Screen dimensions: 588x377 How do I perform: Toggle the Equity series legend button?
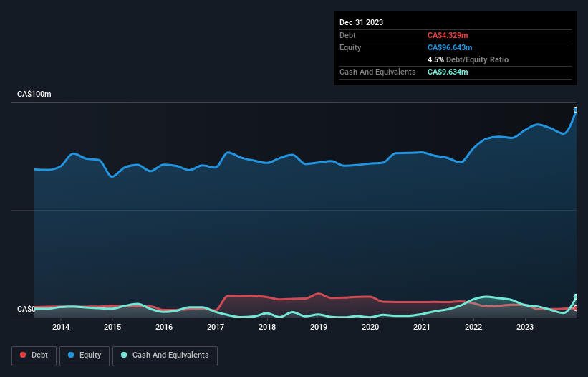(x=85, y=355)
